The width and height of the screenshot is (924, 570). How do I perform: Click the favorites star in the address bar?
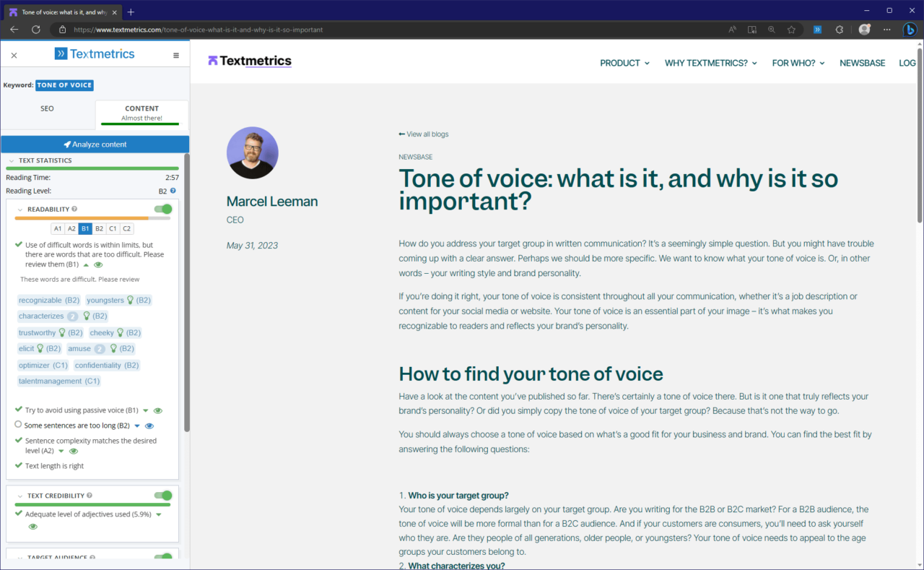[x=791, y=30]
